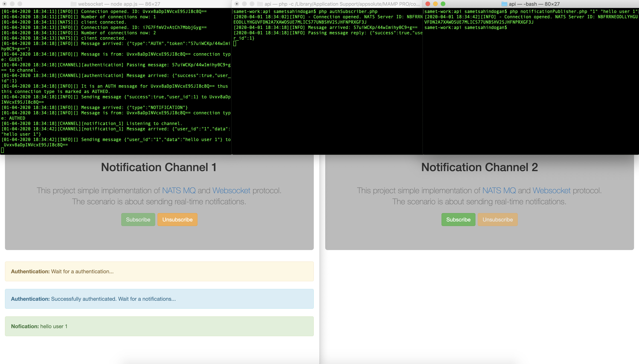This screenshot has width=639, height=364.
Task: Click the 'Wait for a authentication' alert
Action: [x=159, y=272]
